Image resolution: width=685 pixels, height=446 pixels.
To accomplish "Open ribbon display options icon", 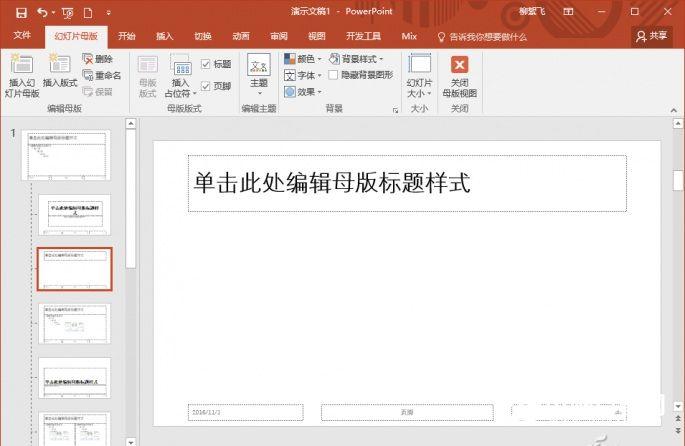I will 568,12.
